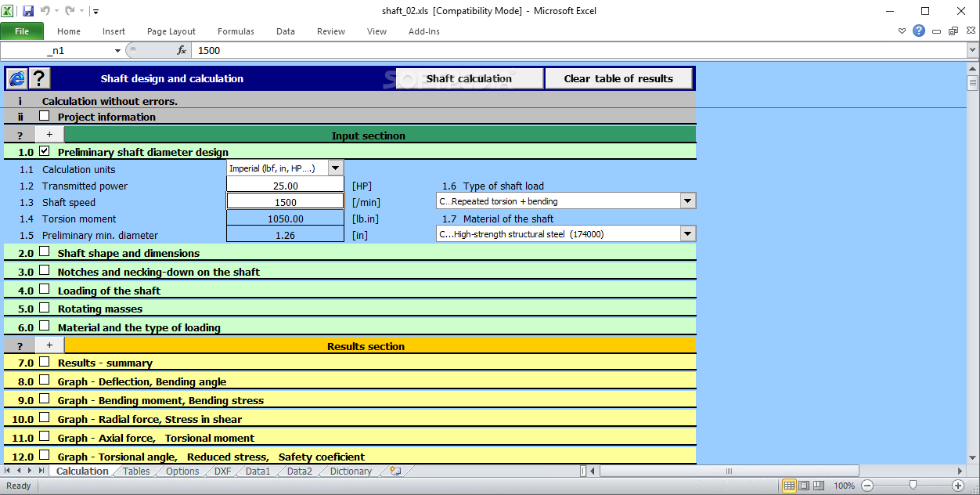Expand Results section with plus button
980x495 pixels.
[x=49, y=345]
